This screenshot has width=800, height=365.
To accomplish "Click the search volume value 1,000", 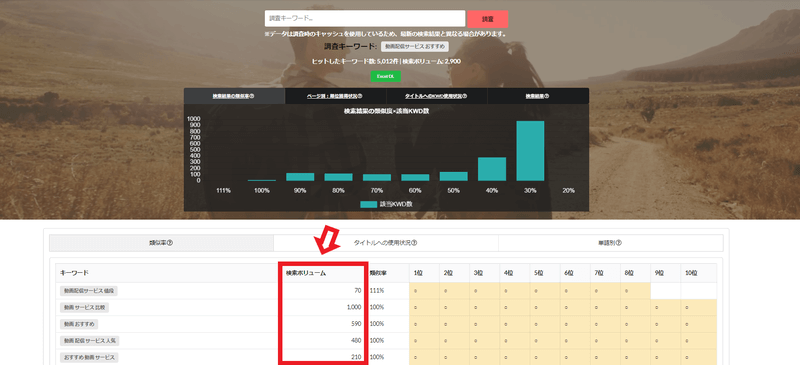I will coord(353,307).
